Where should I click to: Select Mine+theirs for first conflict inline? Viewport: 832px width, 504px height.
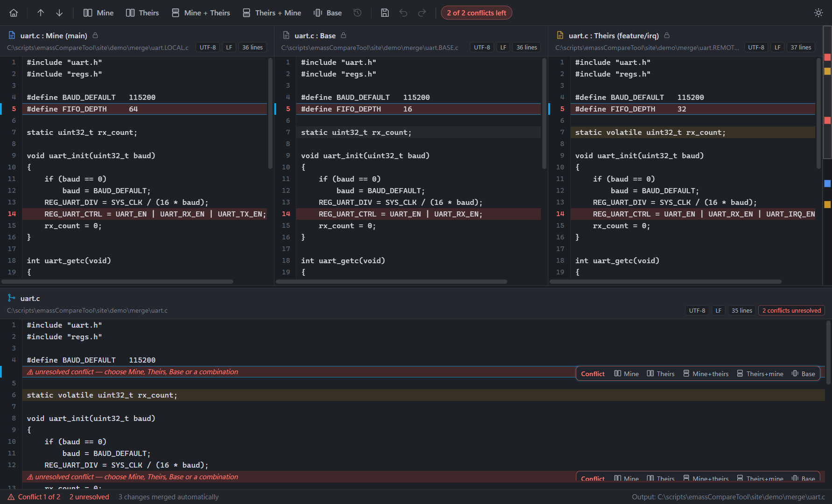coord(706,373)
